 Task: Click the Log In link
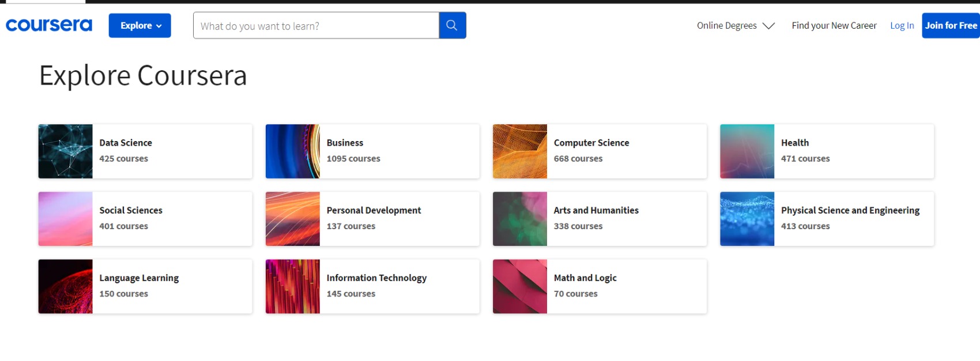click(x=902, y=25)
